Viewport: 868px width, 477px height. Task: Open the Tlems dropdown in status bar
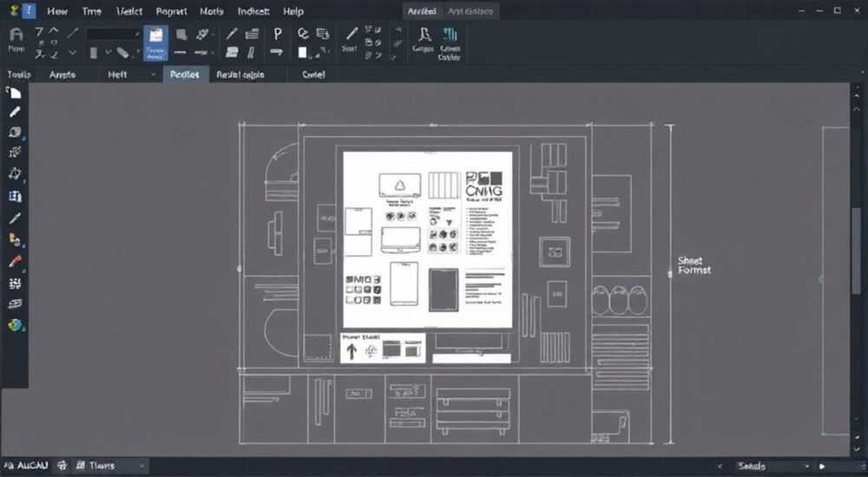pos(110,466)
